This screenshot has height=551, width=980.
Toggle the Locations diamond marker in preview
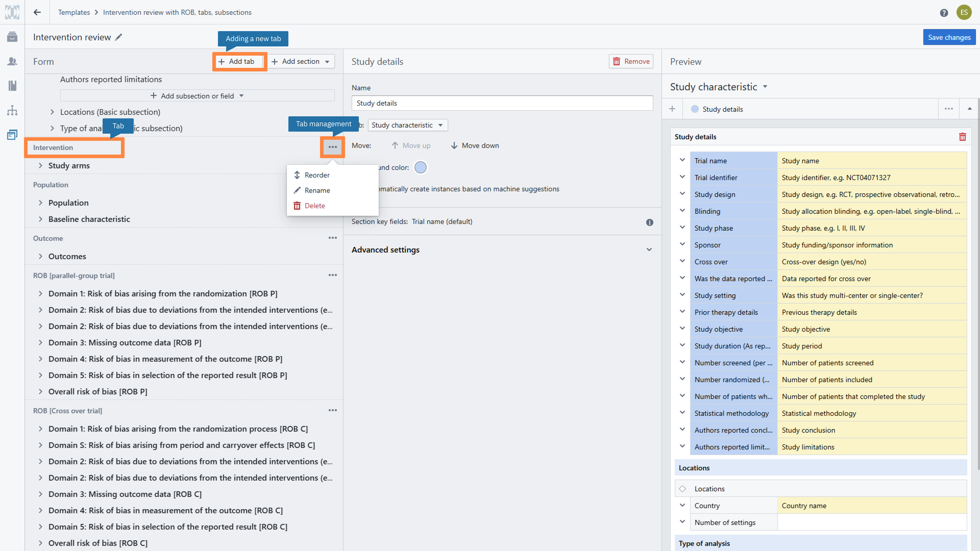(x=682, y=489)
